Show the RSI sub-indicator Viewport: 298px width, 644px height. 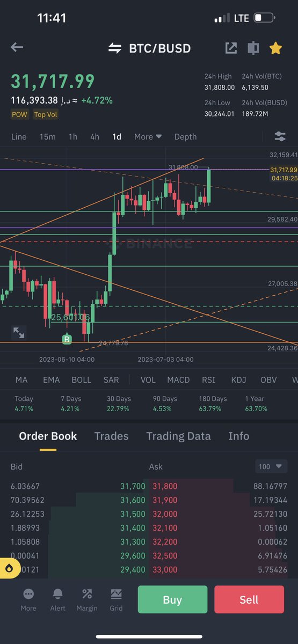208,379
